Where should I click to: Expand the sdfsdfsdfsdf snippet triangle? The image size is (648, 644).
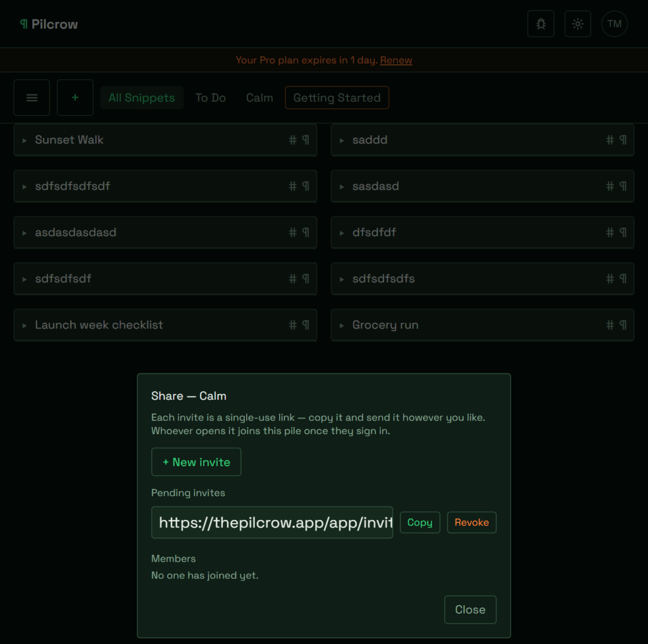click(25, 187)
